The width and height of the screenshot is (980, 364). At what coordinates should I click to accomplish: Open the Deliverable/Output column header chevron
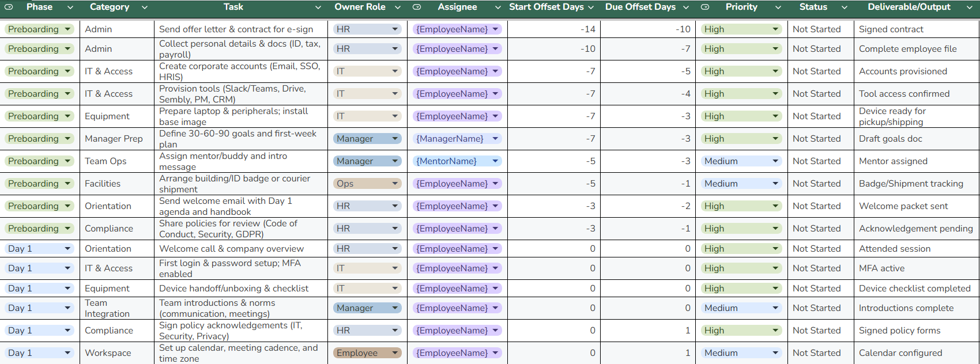coord(969,7)
